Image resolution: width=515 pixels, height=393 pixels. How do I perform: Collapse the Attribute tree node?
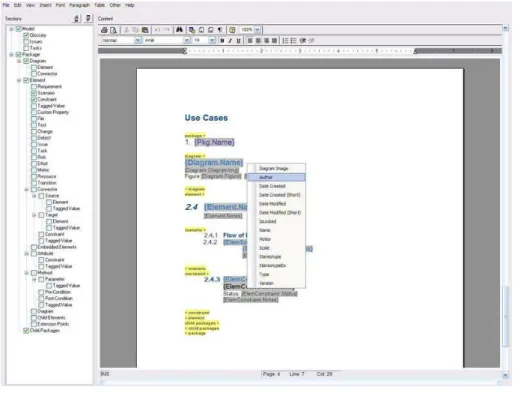(26, 254)
